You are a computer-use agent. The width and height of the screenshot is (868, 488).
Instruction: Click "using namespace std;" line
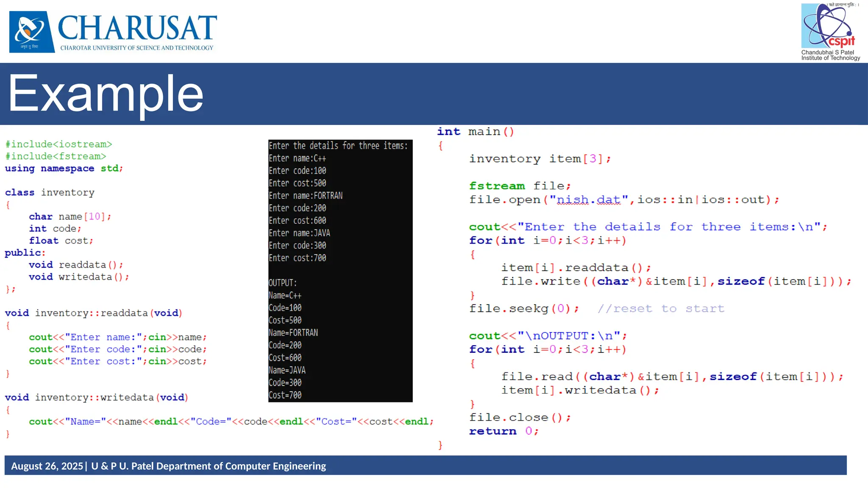coord(64,168)
